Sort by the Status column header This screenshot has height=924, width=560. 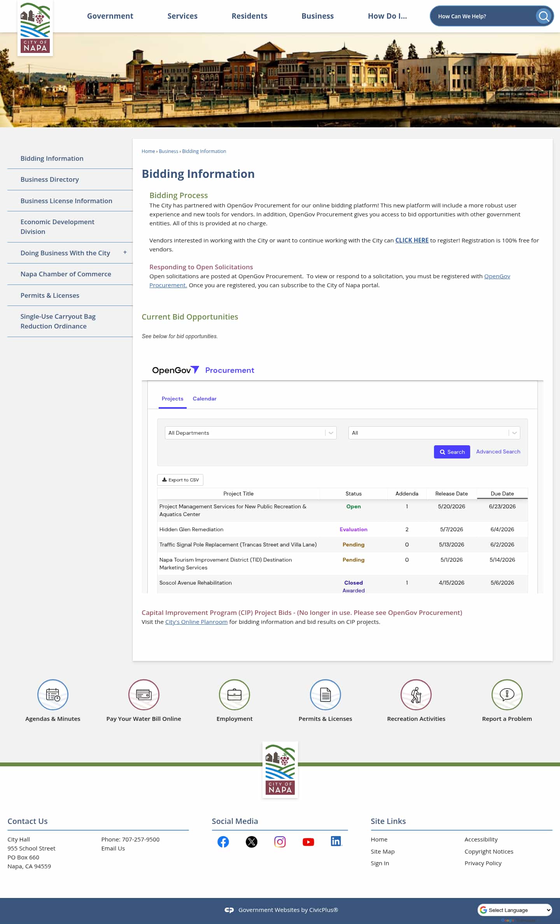353,494
